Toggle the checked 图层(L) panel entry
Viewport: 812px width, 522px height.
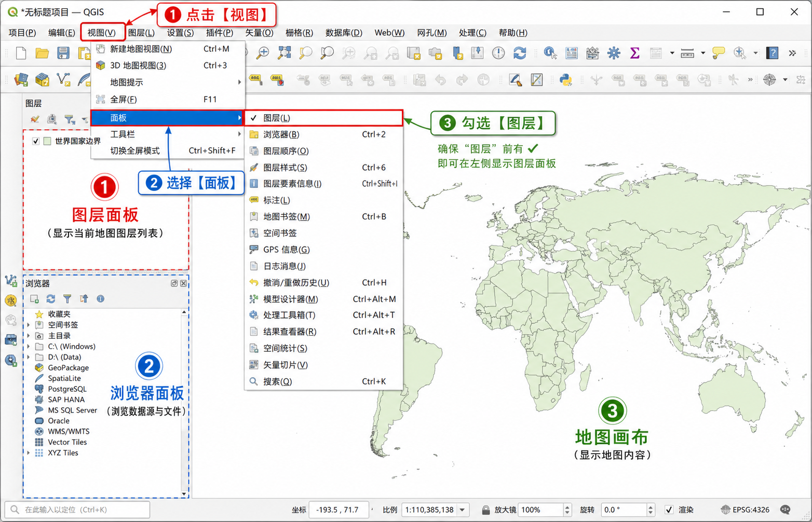coord(323,118)
